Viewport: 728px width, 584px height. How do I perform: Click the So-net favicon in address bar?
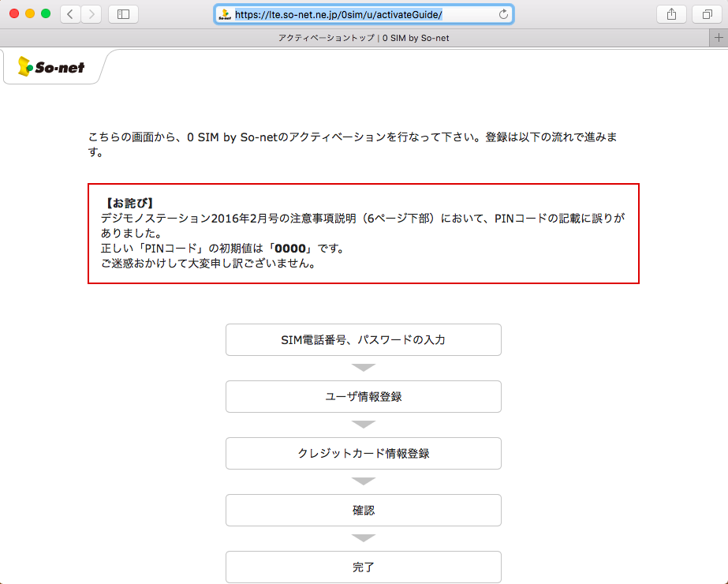[225, 14]
